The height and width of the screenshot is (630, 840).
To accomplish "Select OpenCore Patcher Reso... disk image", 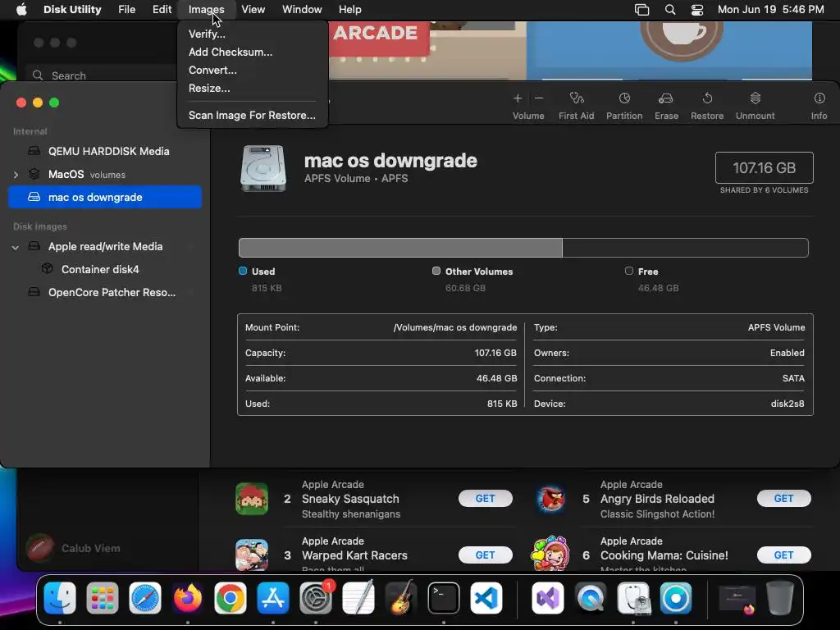I will pos(105,293).
